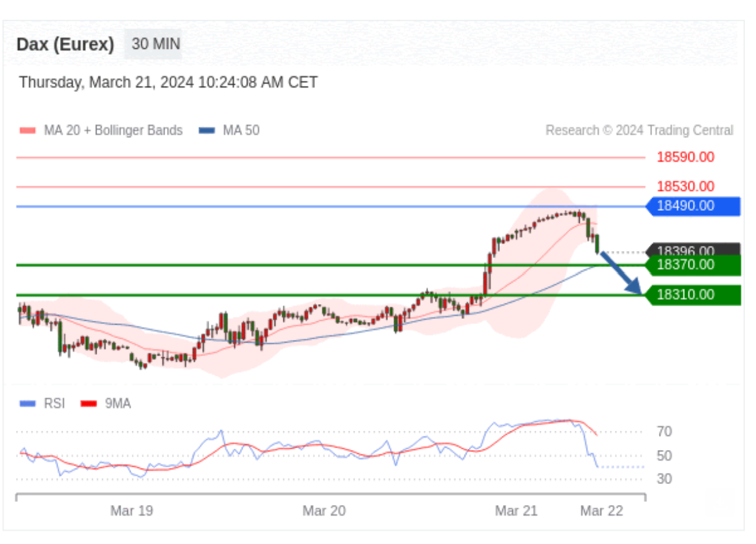Click the green 18310.00 support tag
This screenshot has height=544, width=756.
click(693, 295)
